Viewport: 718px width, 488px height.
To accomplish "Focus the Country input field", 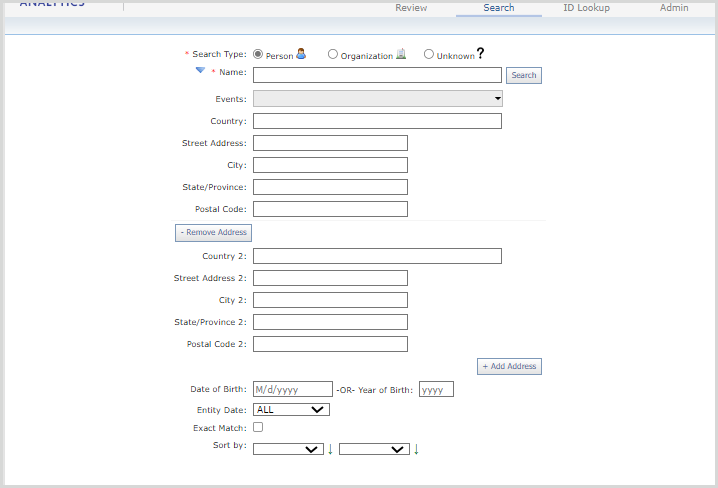I will tap(377, 121).
